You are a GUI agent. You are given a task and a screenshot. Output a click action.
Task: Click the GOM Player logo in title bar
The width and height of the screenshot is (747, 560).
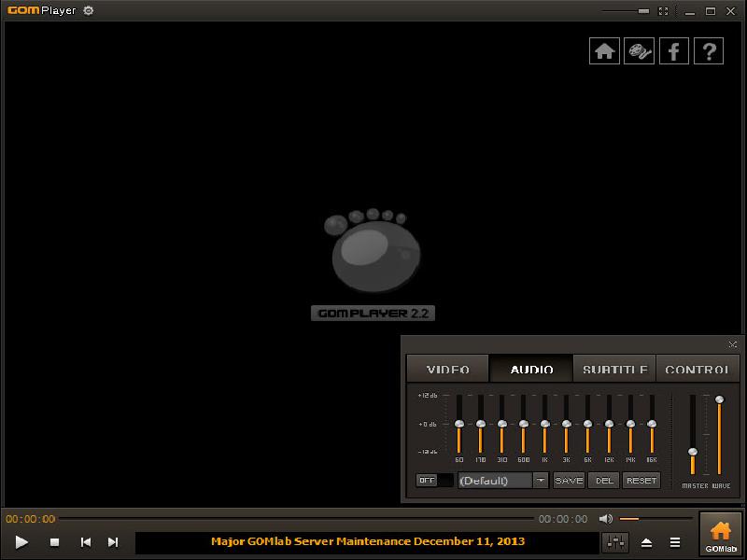point(41,10)
